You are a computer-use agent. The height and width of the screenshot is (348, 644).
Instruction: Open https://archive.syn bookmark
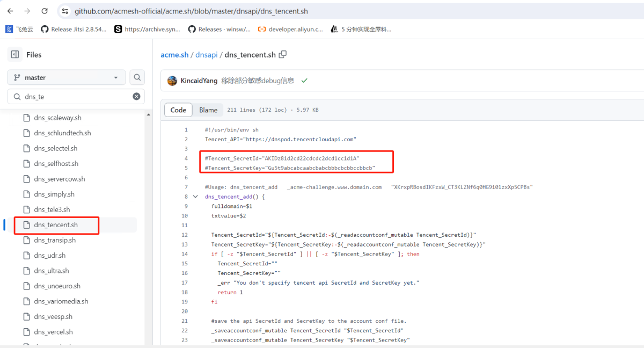tap(147, 30)
